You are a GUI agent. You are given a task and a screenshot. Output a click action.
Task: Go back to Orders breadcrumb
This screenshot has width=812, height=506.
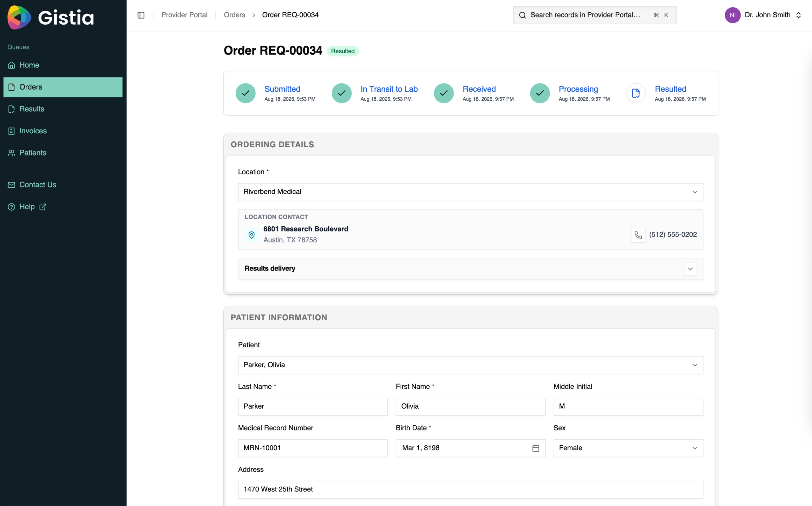[234, 15]
